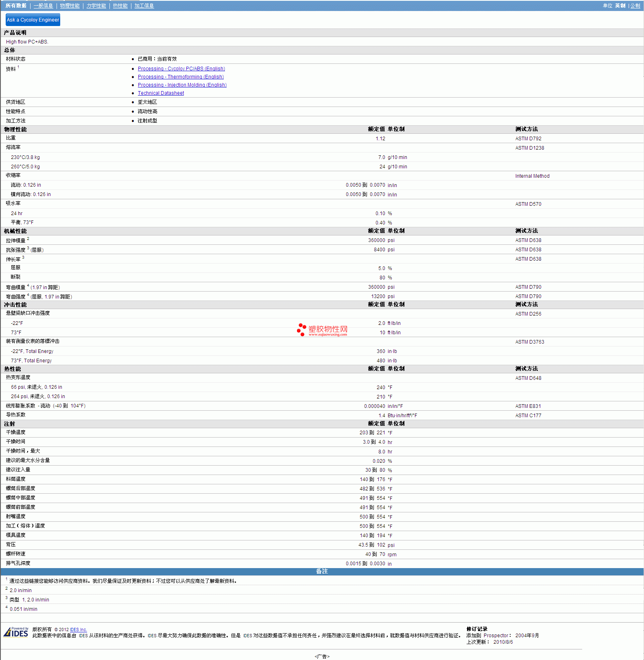The width and height of the screenshot is (644, 660).
Task: Switch to the 热性能 tab
Action: (x=120, y=6)
